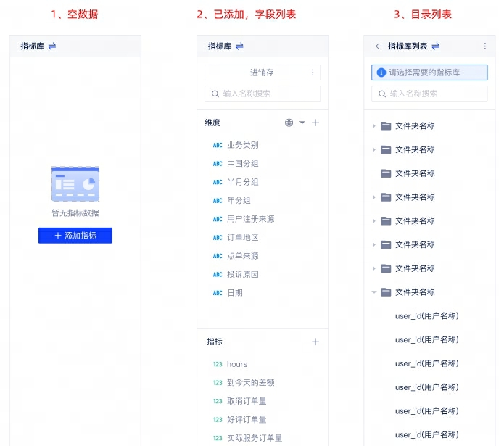Click the search box below 进销存
504x446 pixels.
click(x=263, y=94)
